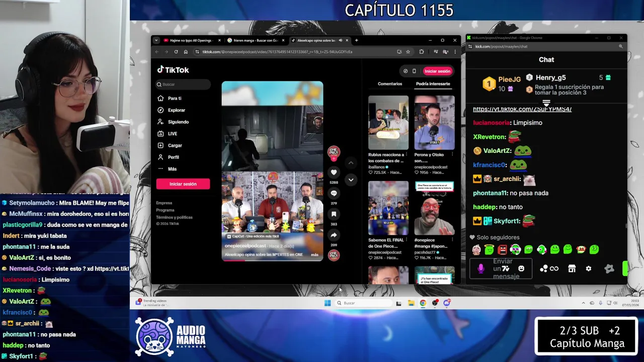Open Chrome three-dot menu in TikTok window
The image size is (644, 362).
455,52
